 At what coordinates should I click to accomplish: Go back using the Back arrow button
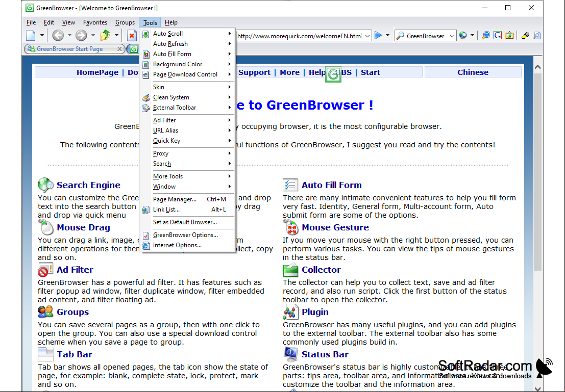(58, 35)
